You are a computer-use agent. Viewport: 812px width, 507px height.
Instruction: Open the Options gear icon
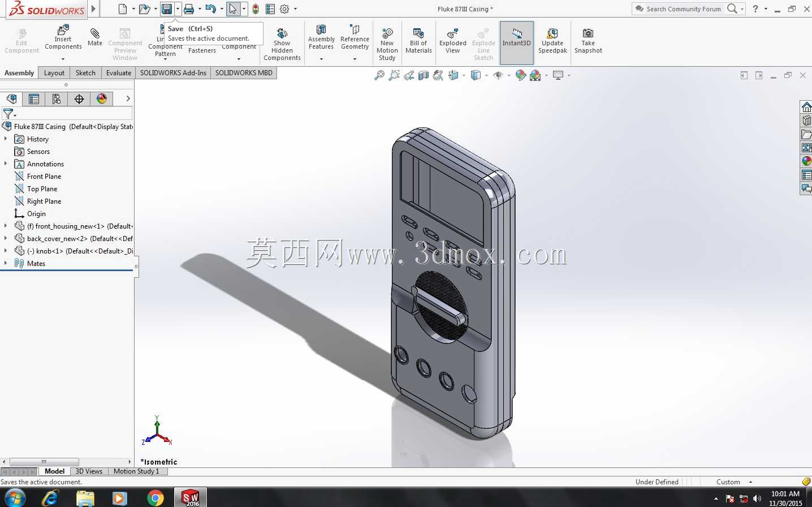(284, 9)
